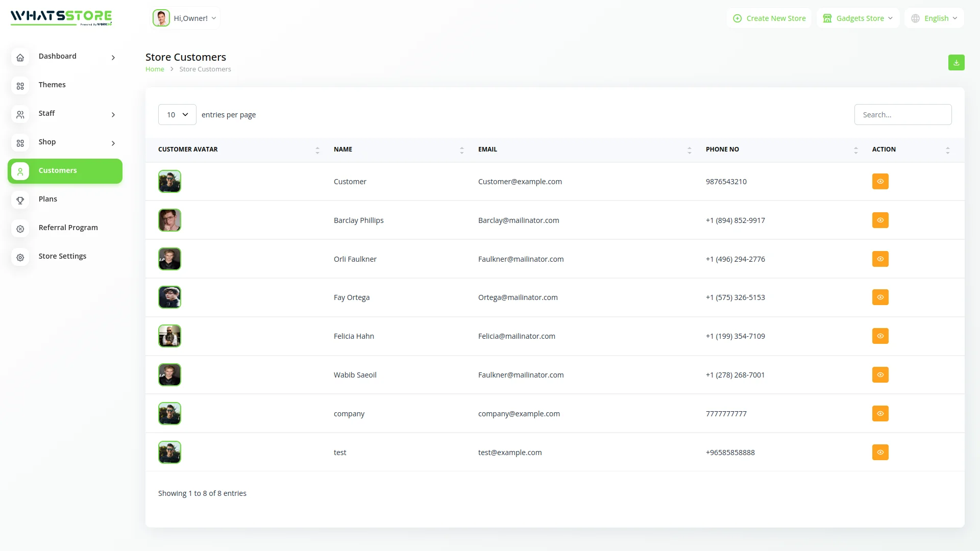The image size is (980, 551).
Task: Select the Customers menu item
Action: (x=65, y=171)
